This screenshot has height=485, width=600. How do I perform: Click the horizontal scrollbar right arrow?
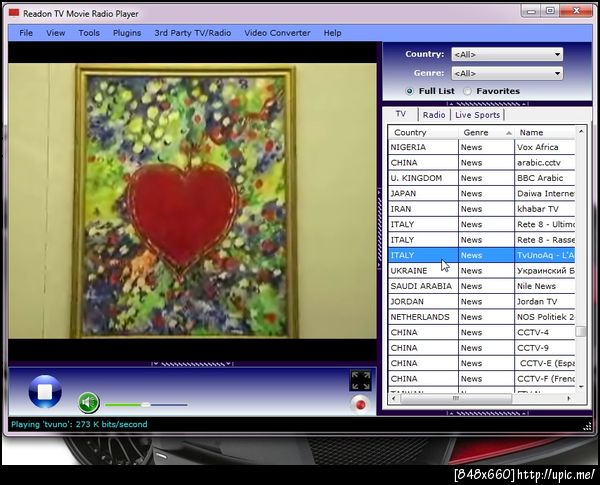[569, 398]
